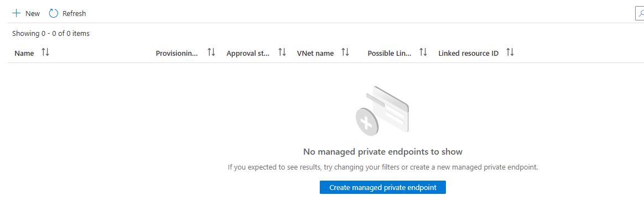Image resolution: width=644 pixels, height=211 pixels.
Task: Click sort arrows next to Linked resource ID
Action: (x=510, y=52)
